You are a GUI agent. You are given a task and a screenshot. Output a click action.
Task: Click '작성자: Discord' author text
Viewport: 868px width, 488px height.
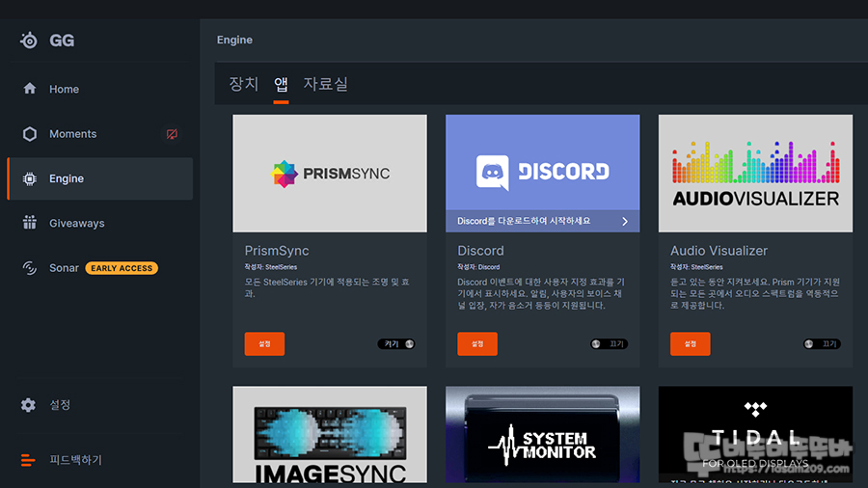click(478, 267)
